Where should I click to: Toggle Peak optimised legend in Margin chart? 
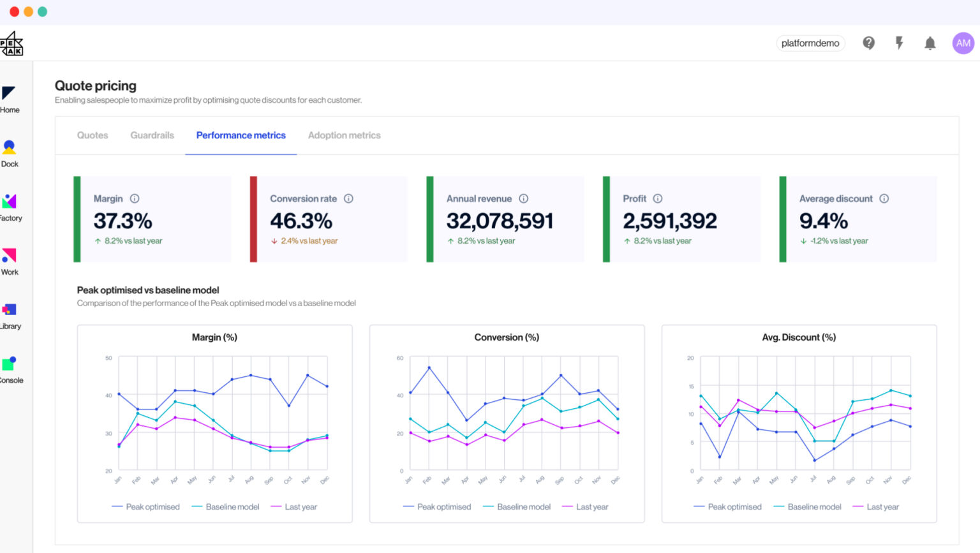146,507
